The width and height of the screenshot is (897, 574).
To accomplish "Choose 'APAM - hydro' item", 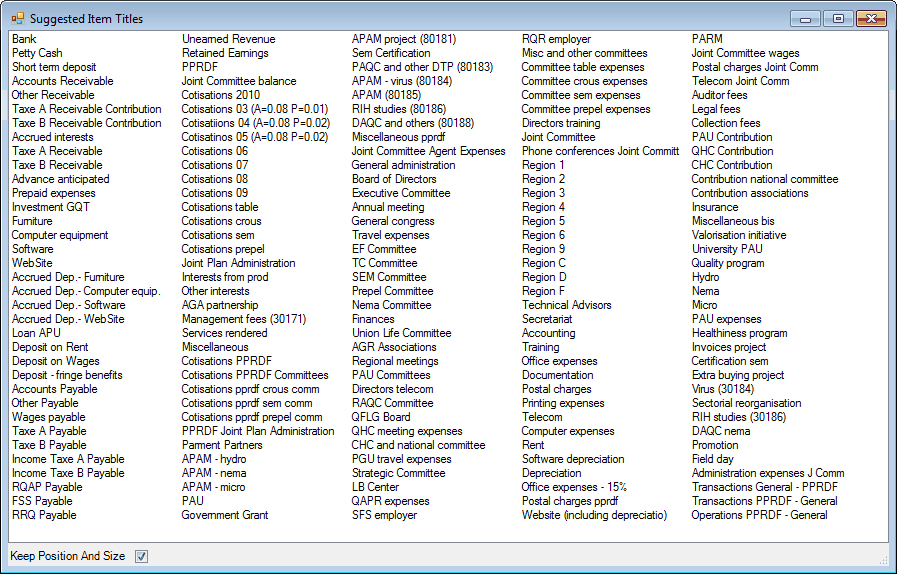I will pos(214,459).
